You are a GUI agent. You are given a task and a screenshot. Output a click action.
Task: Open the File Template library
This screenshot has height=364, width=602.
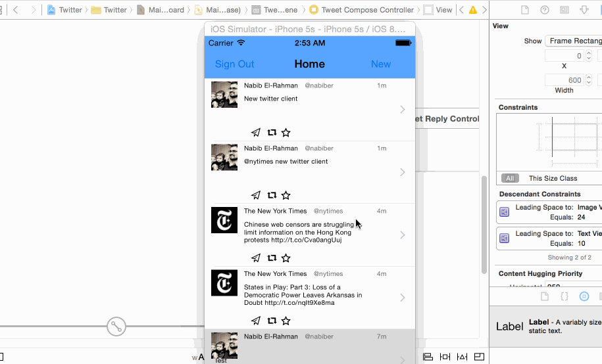tap(544, 296)
